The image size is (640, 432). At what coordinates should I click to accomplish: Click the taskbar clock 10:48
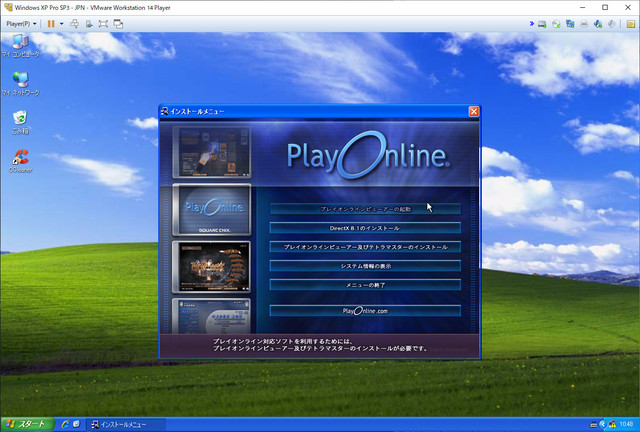point(626,425)
